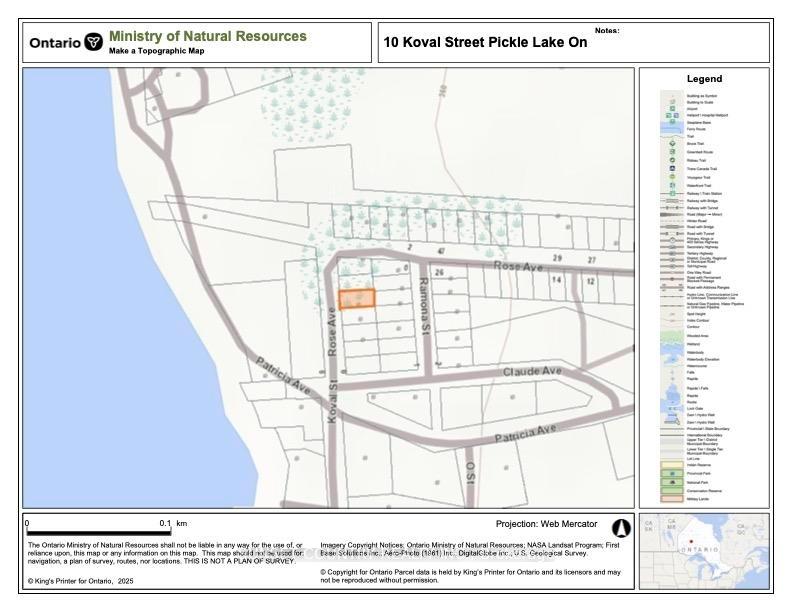Click 'Projection: Web Mercator' text
Image resolution: width=792 pixels, height=612 pixels.
[546, 524]
